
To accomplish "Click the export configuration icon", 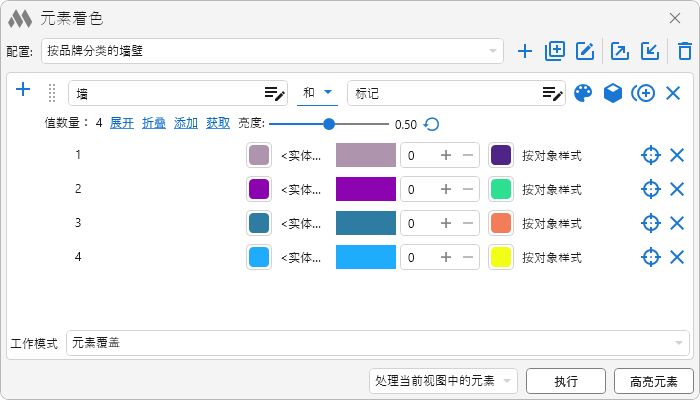I will 619,51.
